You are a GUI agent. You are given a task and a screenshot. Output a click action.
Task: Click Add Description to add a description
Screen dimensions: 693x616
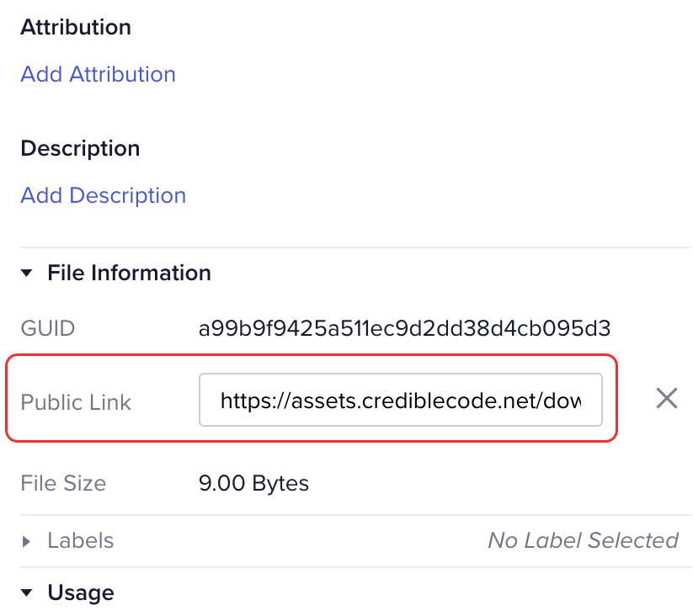[x=103, y=195]
